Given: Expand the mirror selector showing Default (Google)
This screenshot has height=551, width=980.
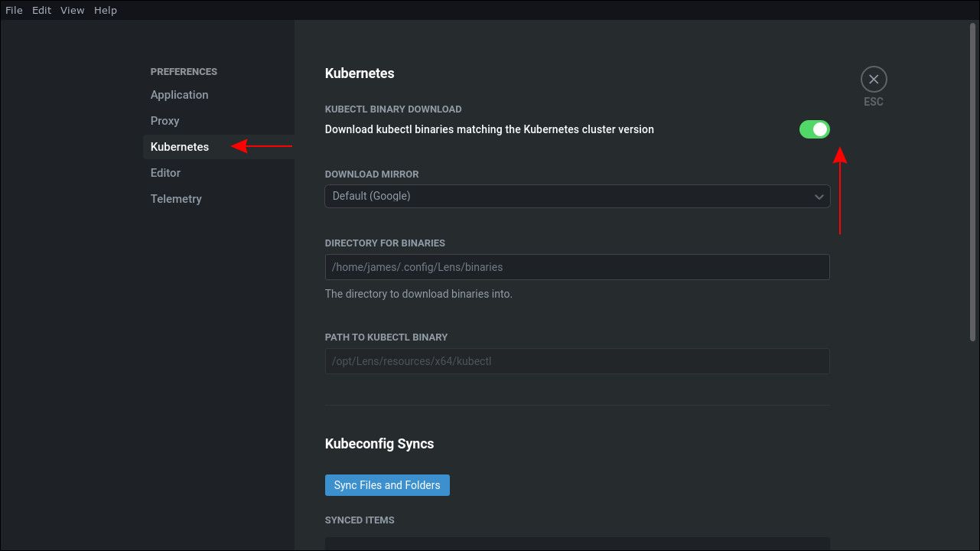Looking at the screenshot, I should point(577,196).
